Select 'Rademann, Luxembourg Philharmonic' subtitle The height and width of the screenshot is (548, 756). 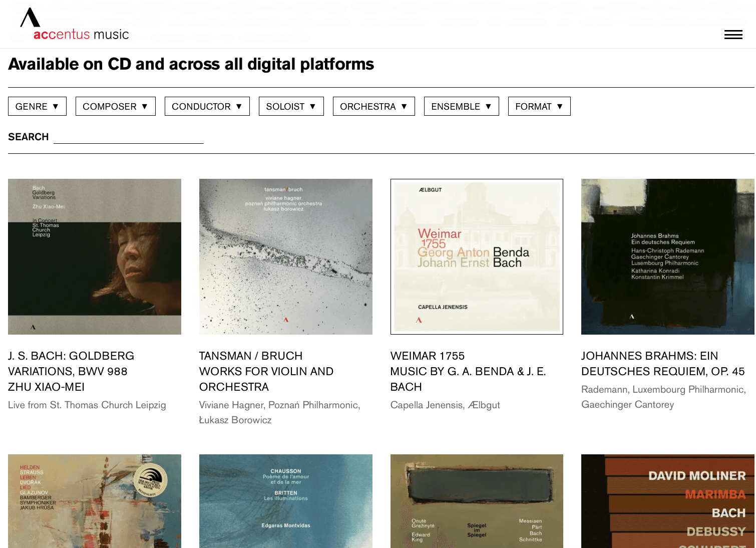(663, 397)
